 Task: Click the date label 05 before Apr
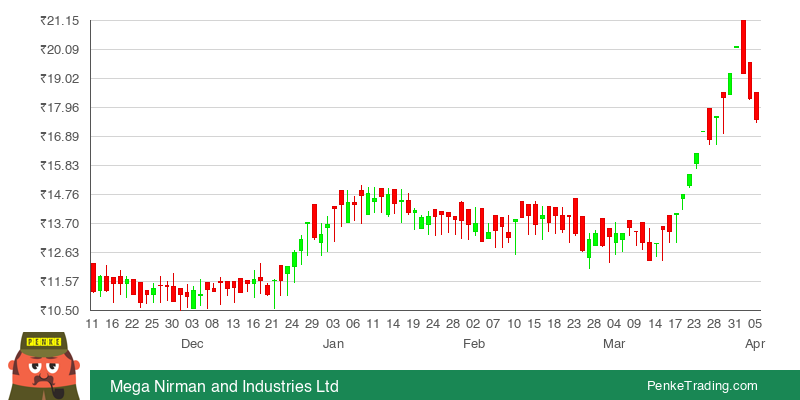[755, 323]
